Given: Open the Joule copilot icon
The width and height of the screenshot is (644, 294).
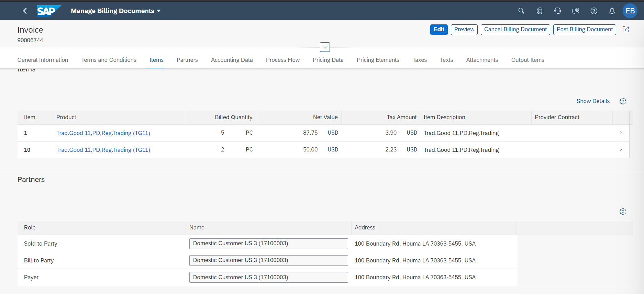Looking at the screenshot, I should tap(540, 11).
